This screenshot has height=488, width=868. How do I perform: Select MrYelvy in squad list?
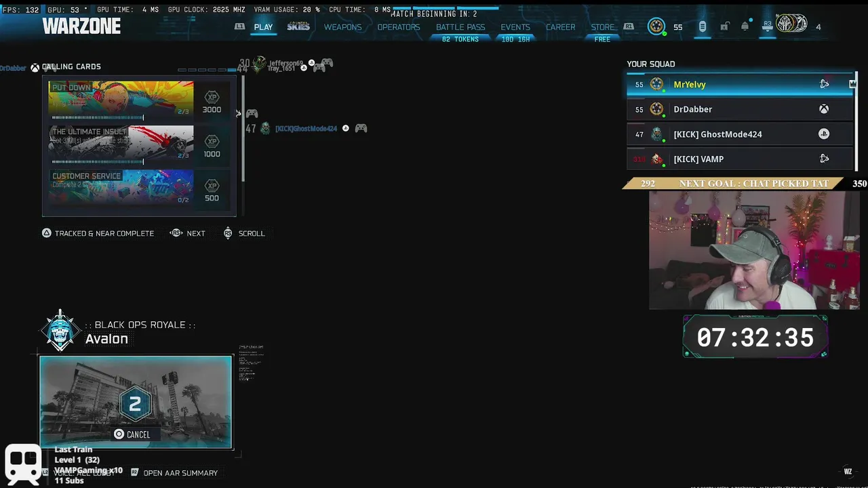740,85
